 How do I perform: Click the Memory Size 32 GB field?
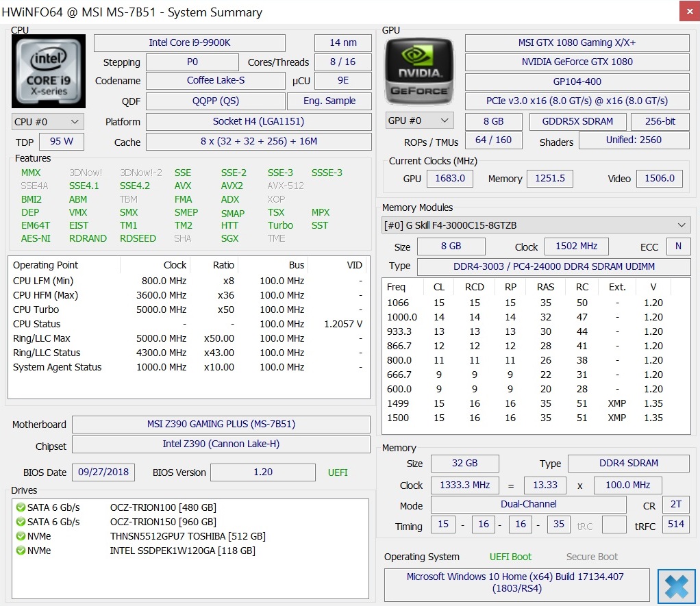(x=465, y=464)
